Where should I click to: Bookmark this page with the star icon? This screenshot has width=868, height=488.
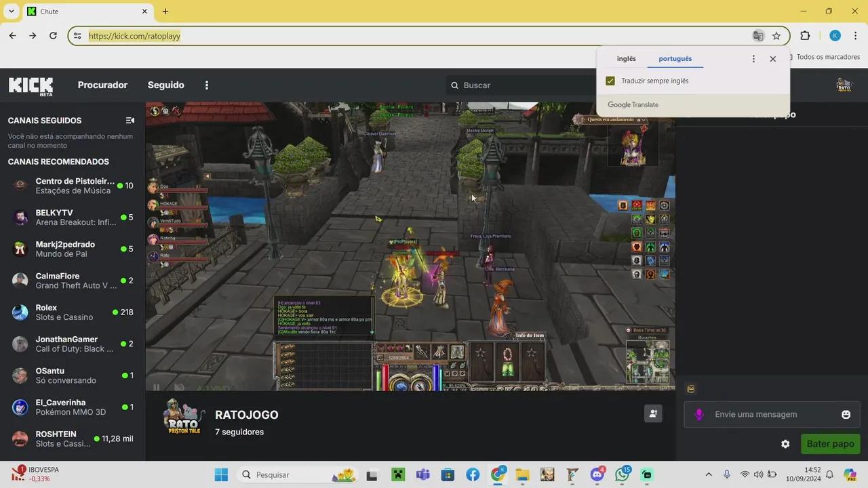pos(776,36)
